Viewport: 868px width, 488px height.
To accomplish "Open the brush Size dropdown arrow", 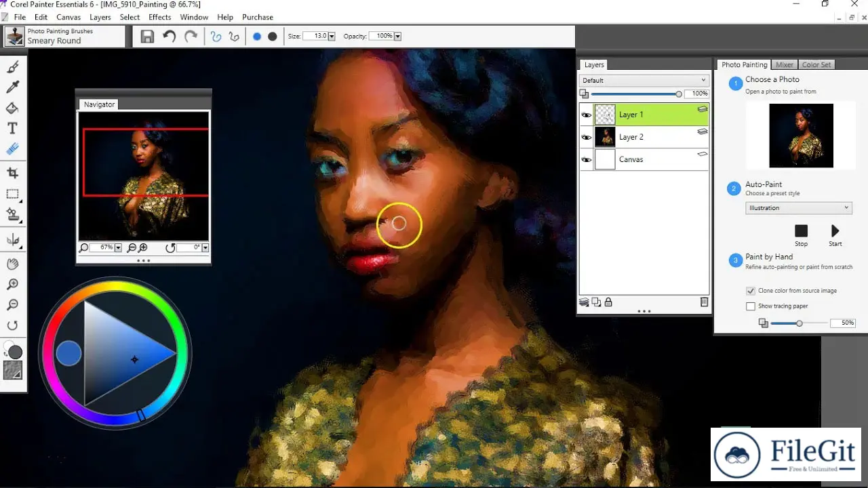I will tap(332, 37).
